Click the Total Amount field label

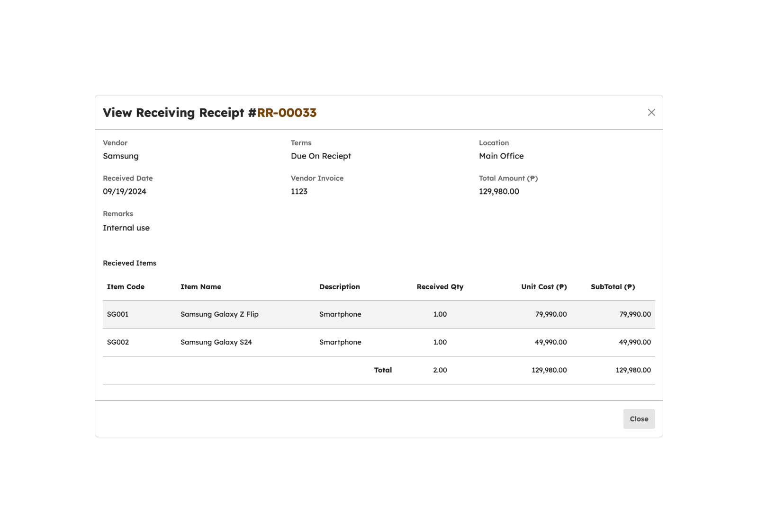click(x=508, y=178)
